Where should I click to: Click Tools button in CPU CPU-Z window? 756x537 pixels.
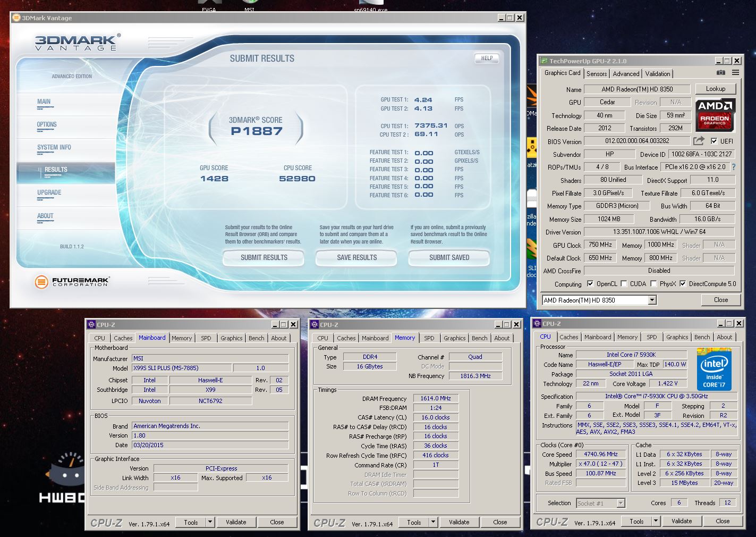[x=636, y=521]
